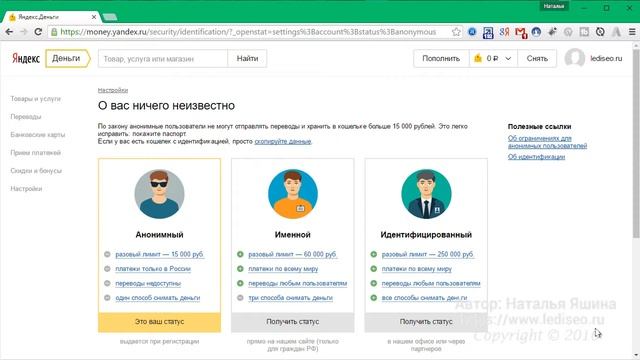
Task: Reload the page with refresh icon
Action: click(x=38, y=32)
